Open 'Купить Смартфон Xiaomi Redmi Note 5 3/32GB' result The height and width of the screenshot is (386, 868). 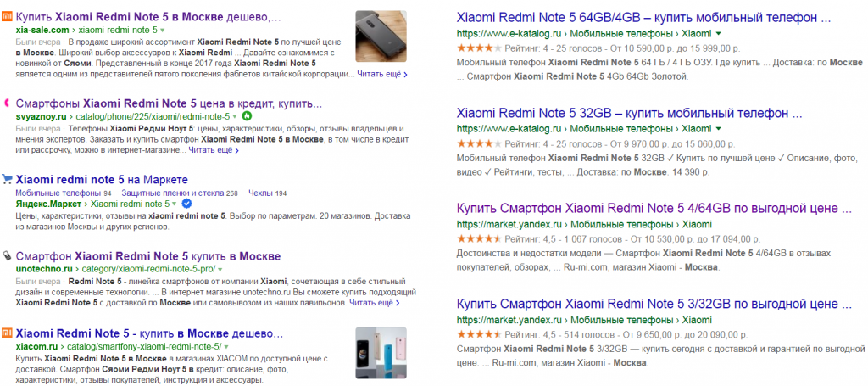(x=654, y=305)
